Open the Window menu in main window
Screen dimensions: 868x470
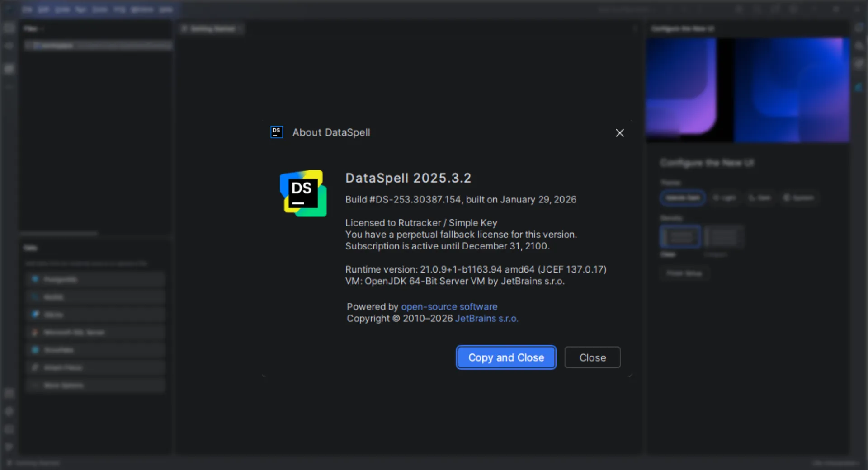[x=142, y=9]
